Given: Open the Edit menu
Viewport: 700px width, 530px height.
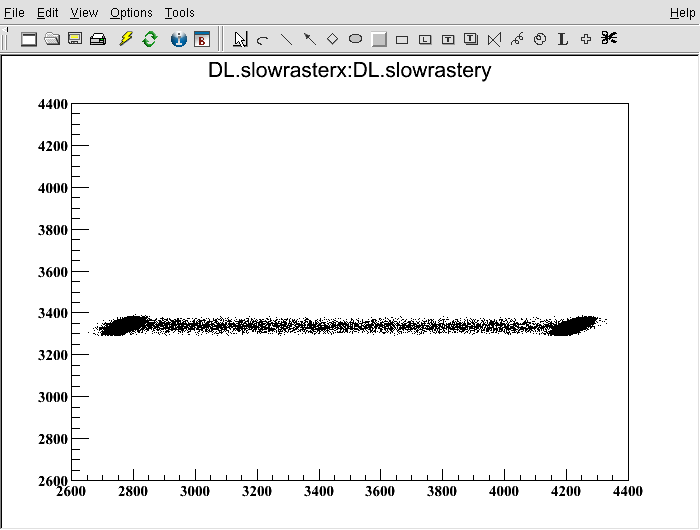Looking at the screenshot, I should click(x=47, y=13).
